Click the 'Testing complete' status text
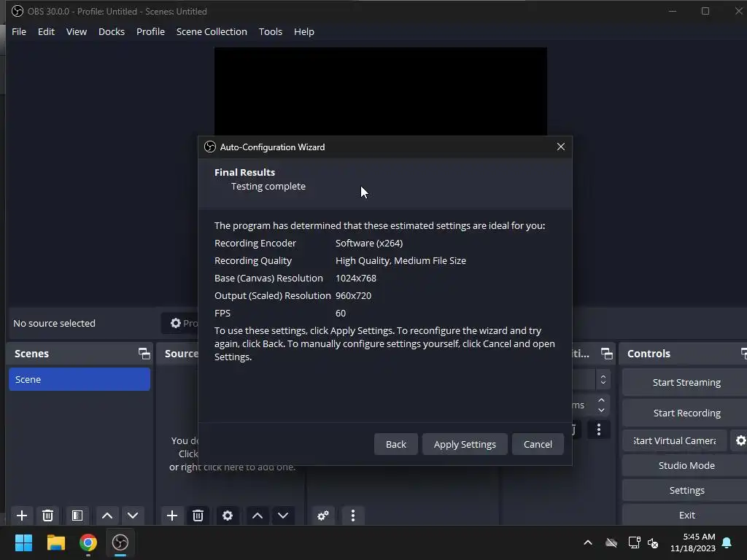 (x=268, y=186)
